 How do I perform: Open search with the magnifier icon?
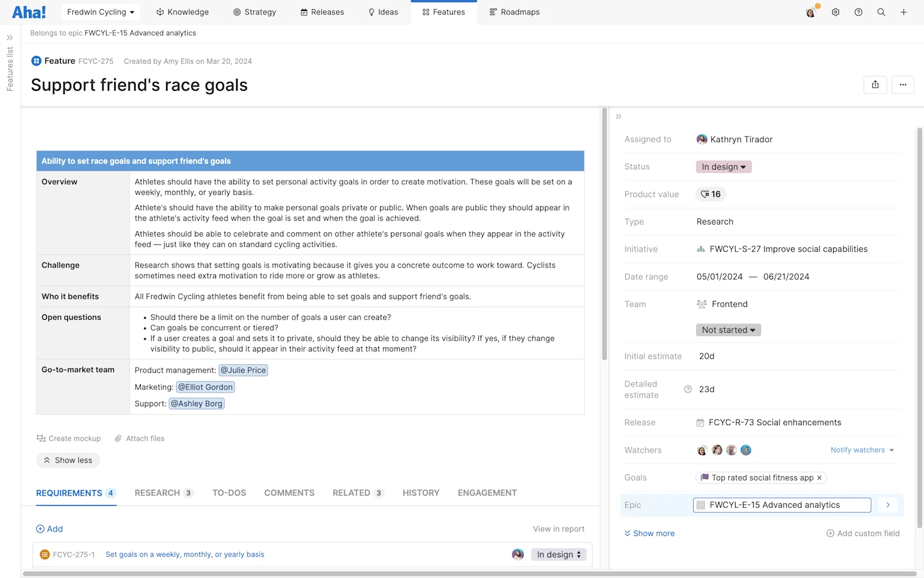click(881, 12)
